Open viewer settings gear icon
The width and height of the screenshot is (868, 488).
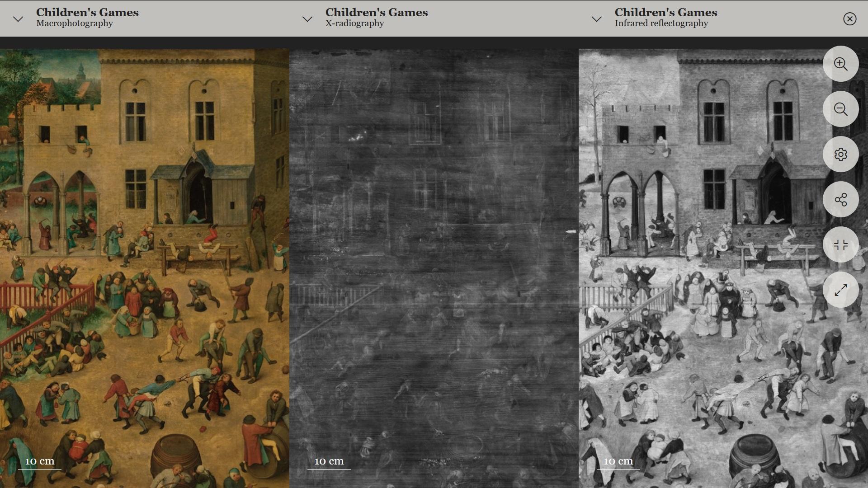[840, 154]
